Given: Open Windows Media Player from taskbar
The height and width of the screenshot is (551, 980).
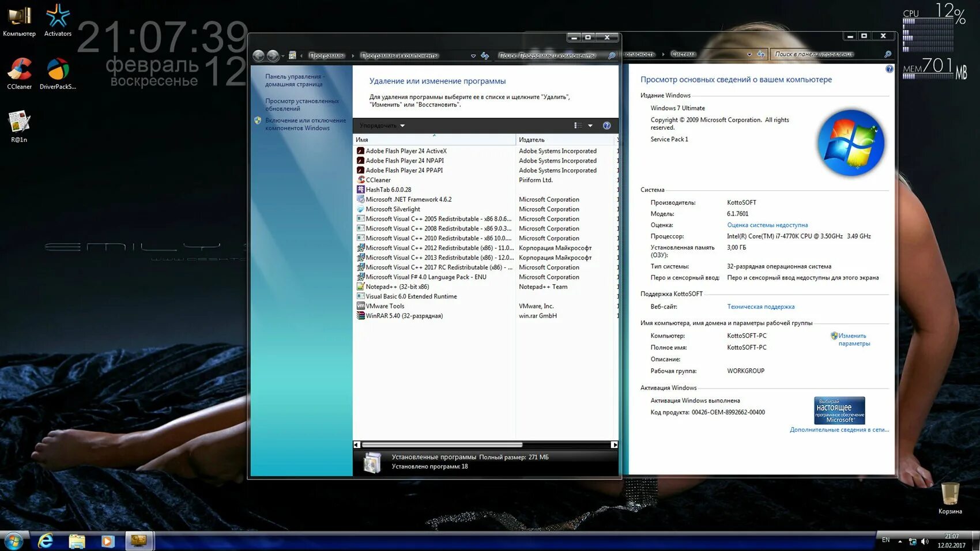Looking at the screenshot, I should click(x=107, y=541).
